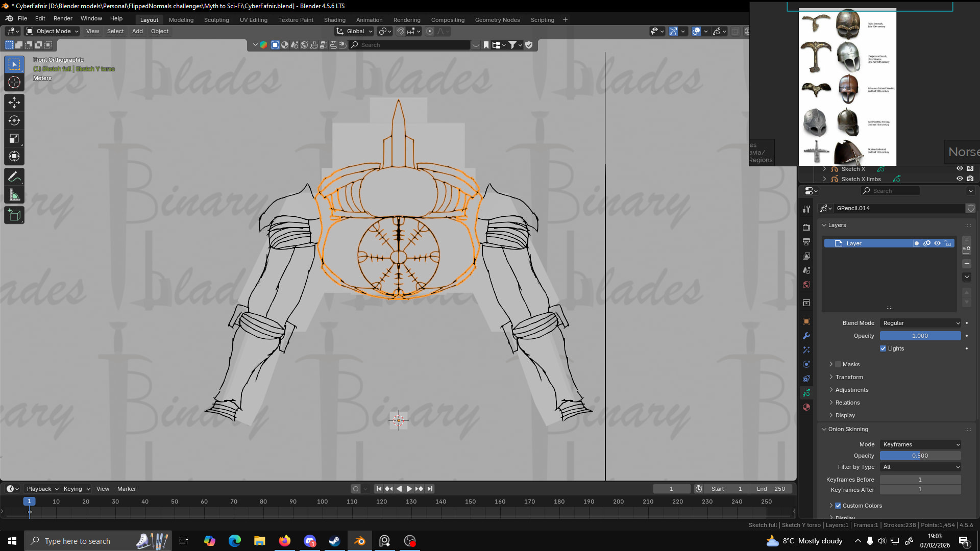Expand the Transform section
This screenshot has width=980, height=551.
[849, 377]
